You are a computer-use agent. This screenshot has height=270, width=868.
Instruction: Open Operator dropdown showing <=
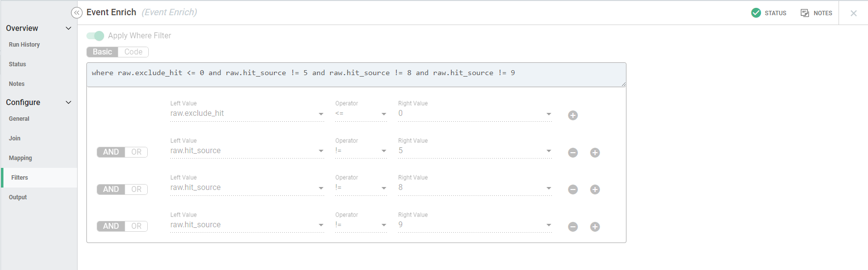[383, 114]
